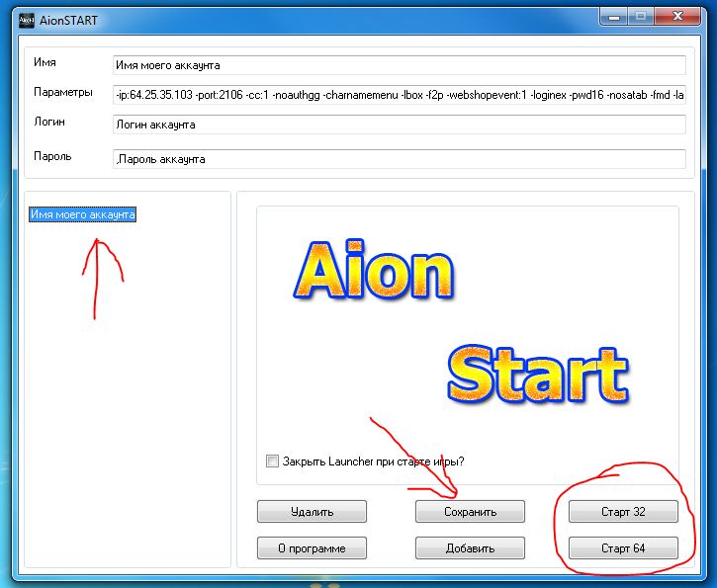Click the Добавить button
The width and height of the screenshot is (717, 588).
[x=470, y=547]
